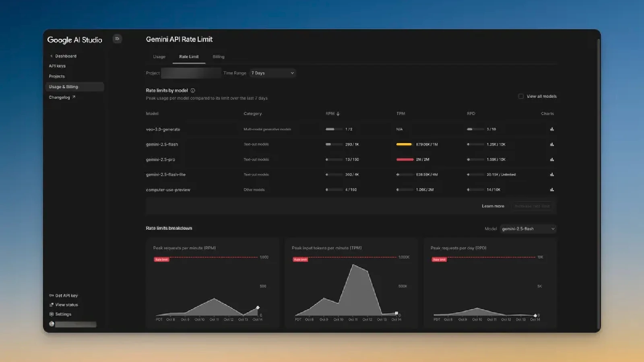Screen dimensions: 644x362
Task: Click the Learn more link
Action: point(493,206)
